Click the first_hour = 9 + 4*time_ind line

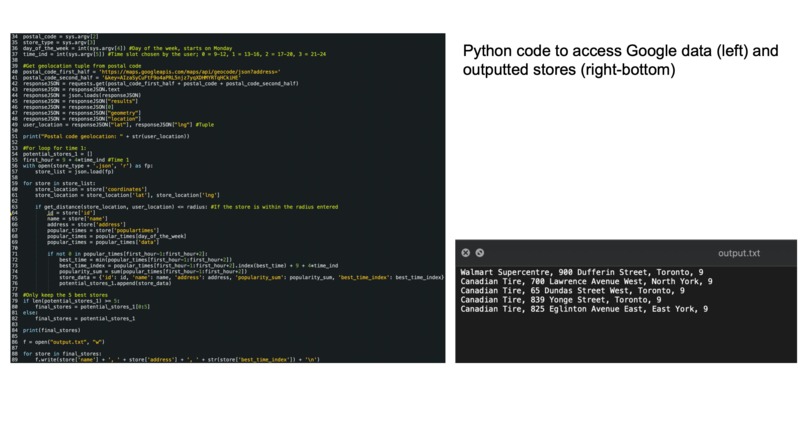pyautogui.click(x=76, y=160)
